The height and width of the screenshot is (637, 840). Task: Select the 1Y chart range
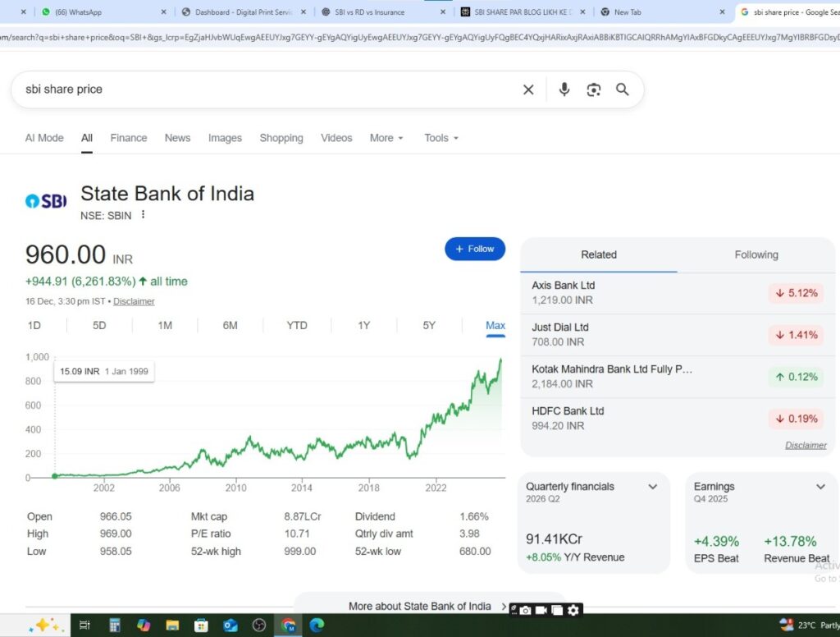tap(363, 326)
